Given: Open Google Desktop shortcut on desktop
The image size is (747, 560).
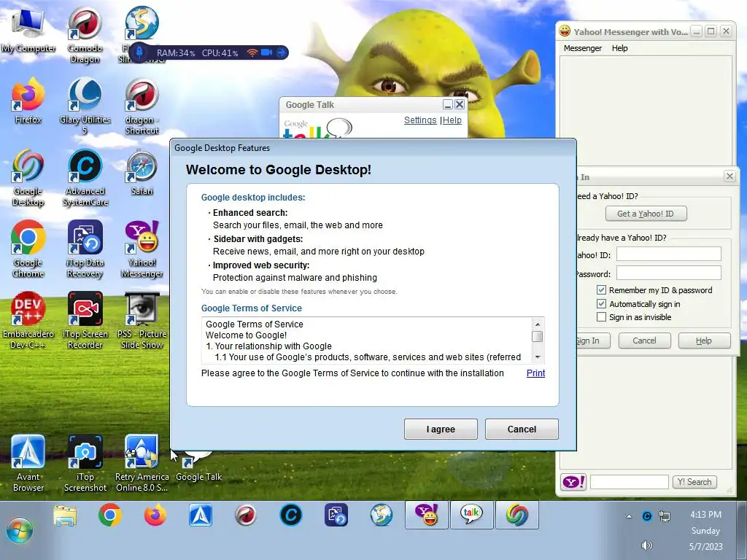Looking at the screenshot, I should click(28, 177).
